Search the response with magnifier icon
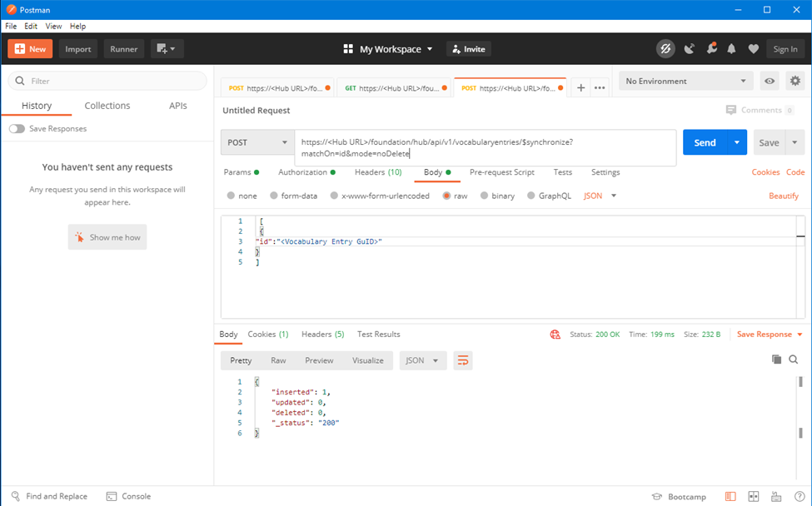The image size is (812, 506). tap(794, 360)
